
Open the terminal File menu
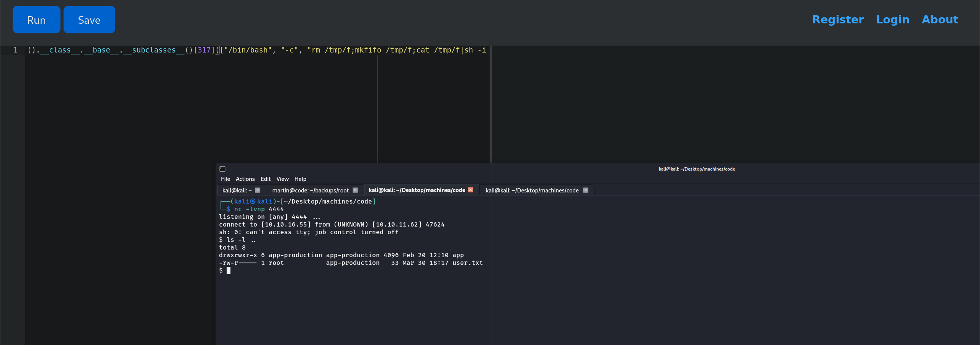point(225,179)
